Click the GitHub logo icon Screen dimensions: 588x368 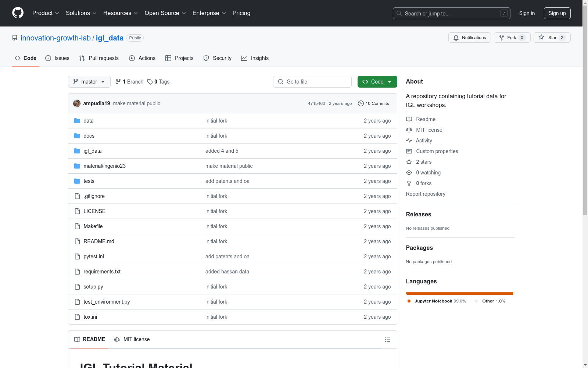(x=18, y=13)
